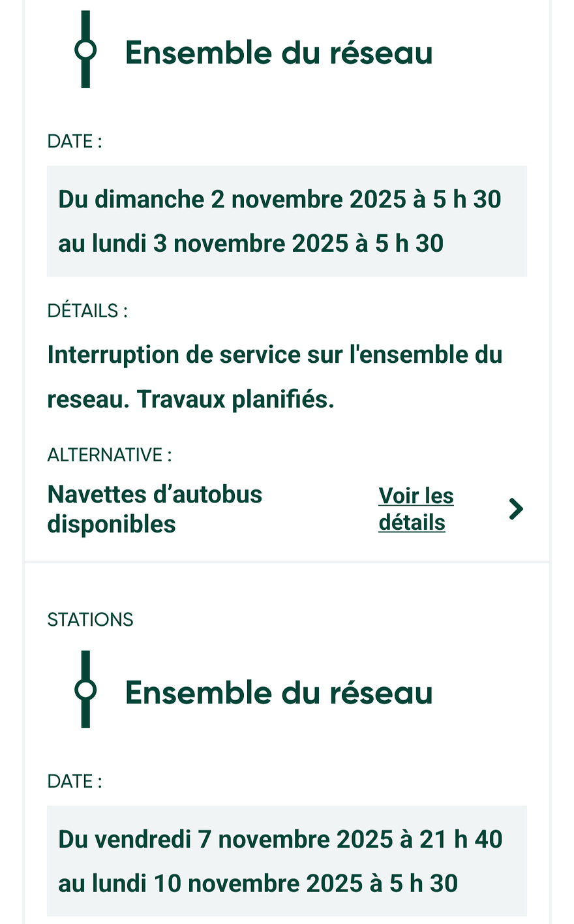Select the first Ensemble du réseau heading
The width and height of the screenshot is (574, 924).
(x=279, y=53)
